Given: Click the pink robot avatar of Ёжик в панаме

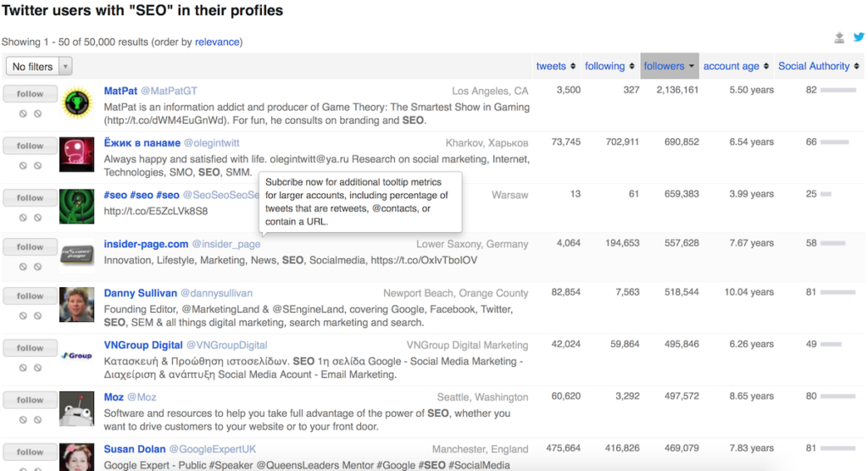Looking at the screenshot, I should click(x=77, y=154).
